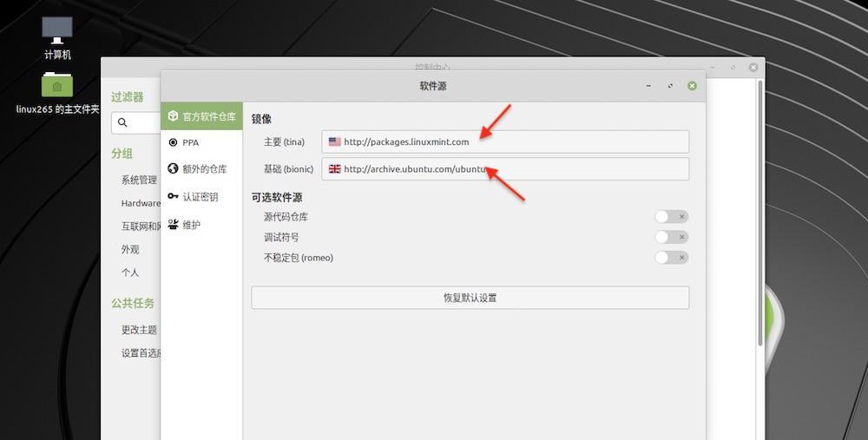The width and height of the screenshot is (868, 440).
Task: Click the PPA radio-style icon
Action: point(173,142)
